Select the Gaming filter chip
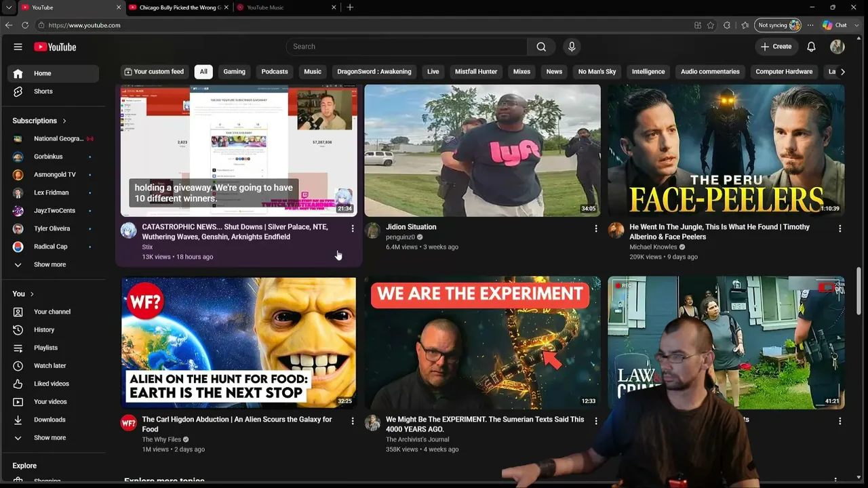868x488 pixels. (x=235, y=72)
